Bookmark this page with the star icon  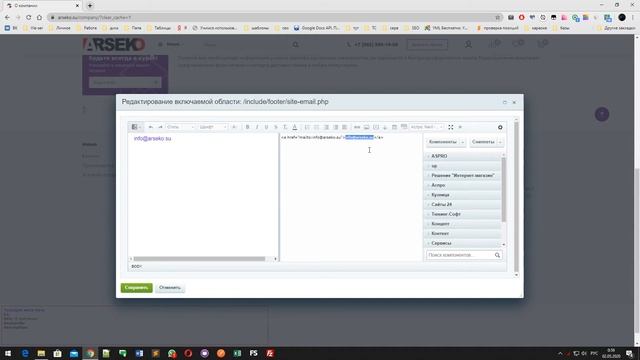[498, 18]
